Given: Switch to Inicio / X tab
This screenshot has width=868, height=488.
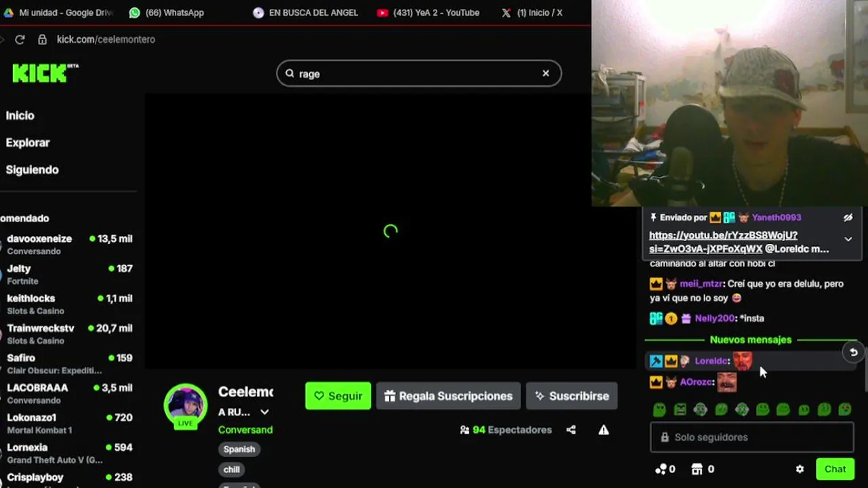Looking at the screenshot, I should point(532,12).
